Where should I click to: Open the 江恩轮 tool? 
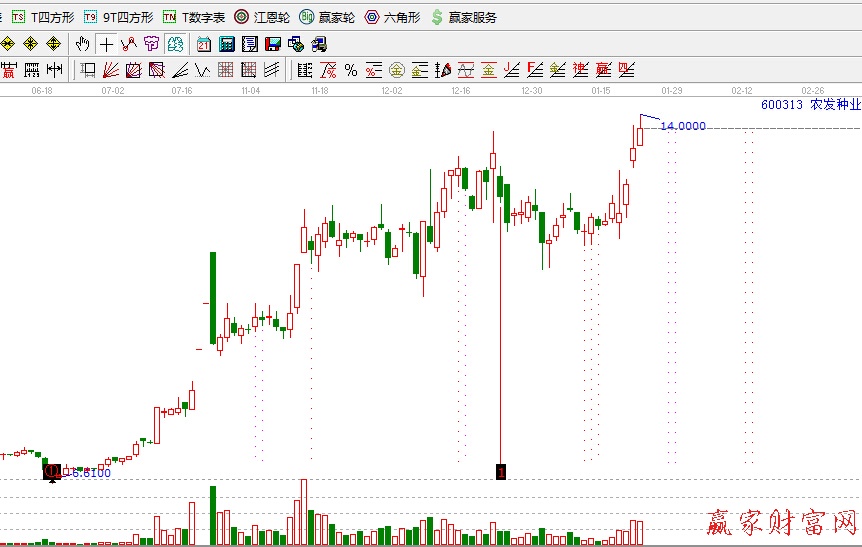(x=263, y=17)
